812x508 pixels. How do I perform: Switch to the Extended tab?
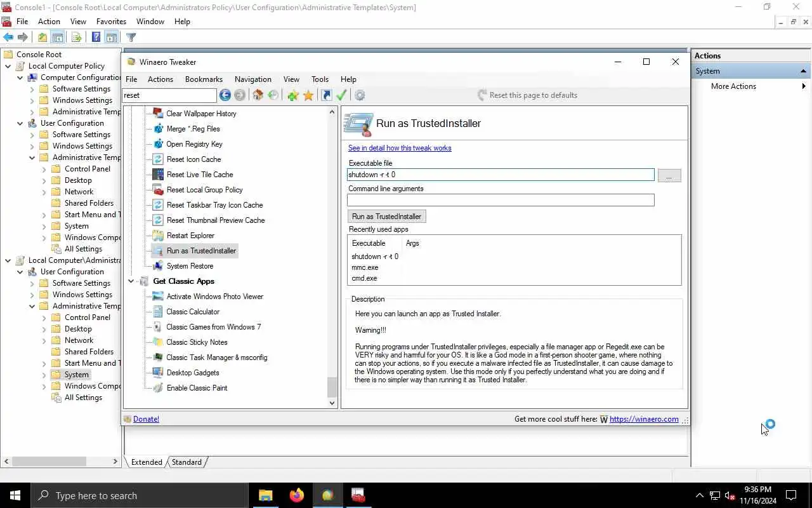point(147,462)
